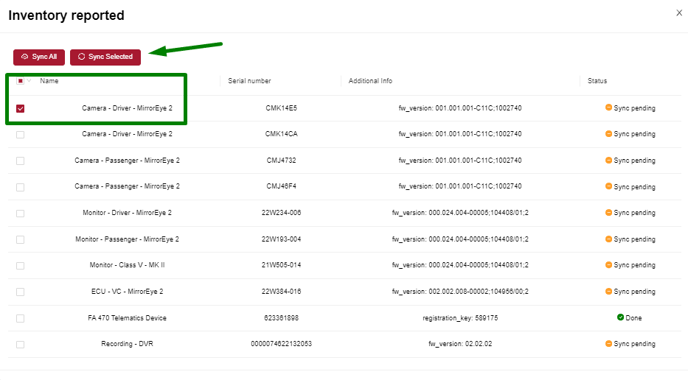
Task: Click the Serial number column header
Action: pos(249,81)
